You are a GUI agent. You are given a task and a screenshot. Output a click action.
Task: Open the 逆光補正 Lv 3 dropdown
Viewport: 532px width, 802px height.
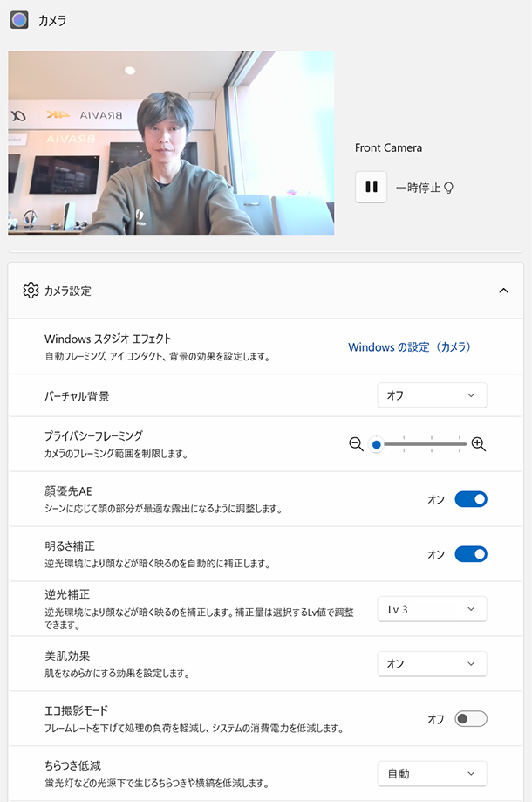432,609
